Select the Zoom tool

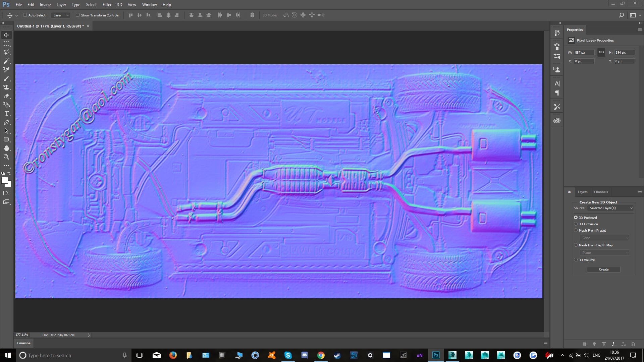(x=6, y=157)
